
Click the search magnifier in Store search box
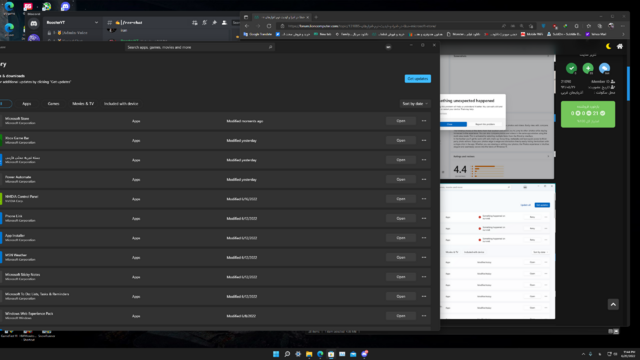(270, 47)
